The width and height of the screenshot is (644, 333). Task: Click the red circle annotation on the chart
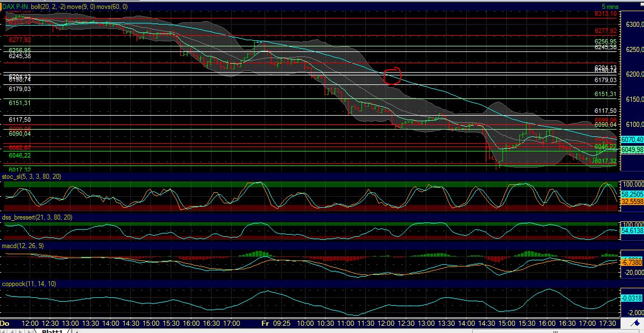pos(392,76)
